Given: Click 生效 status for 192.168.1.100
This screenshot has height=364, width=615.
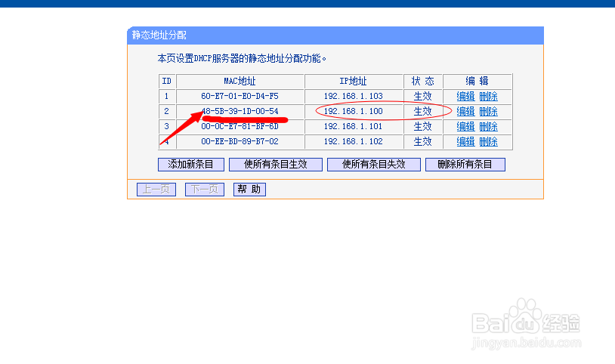Looking at the screenshot, I should [x=423, y=112].
